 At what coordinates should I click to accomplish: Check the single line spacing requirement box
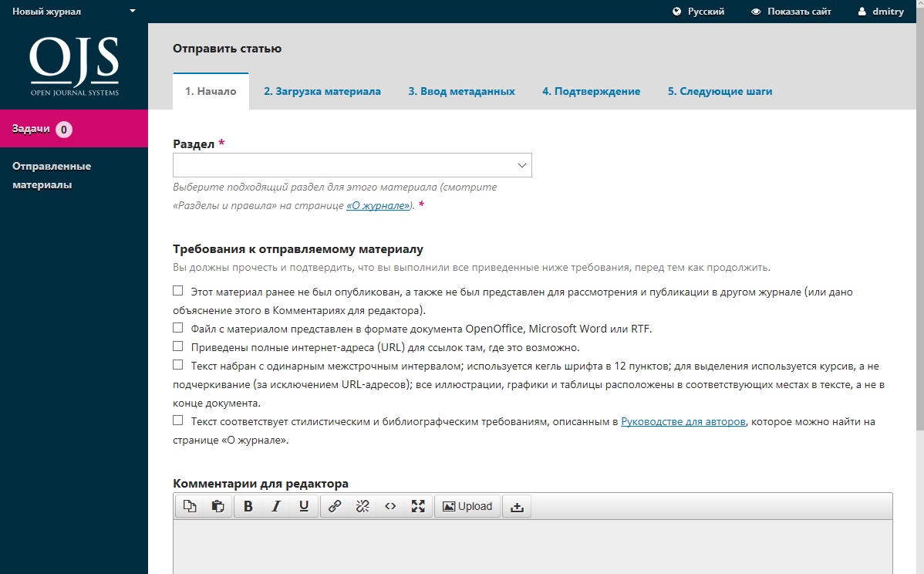[x=178, y=365]
